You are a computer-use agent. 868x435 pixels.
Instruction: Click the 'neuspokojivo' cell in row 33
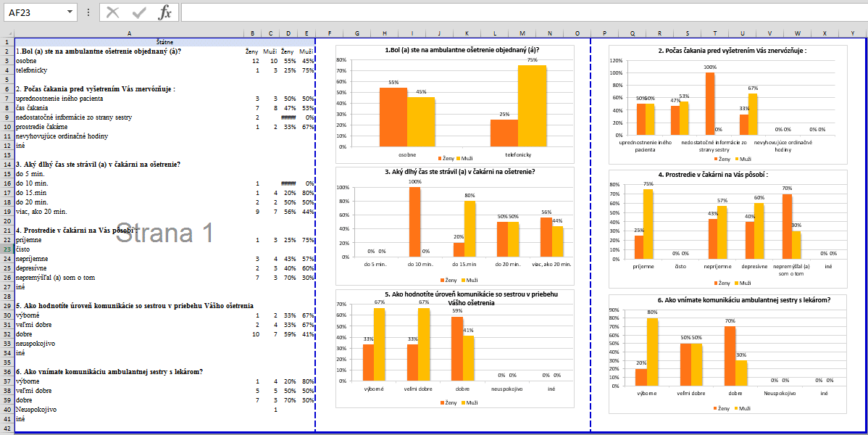[130, 344]
